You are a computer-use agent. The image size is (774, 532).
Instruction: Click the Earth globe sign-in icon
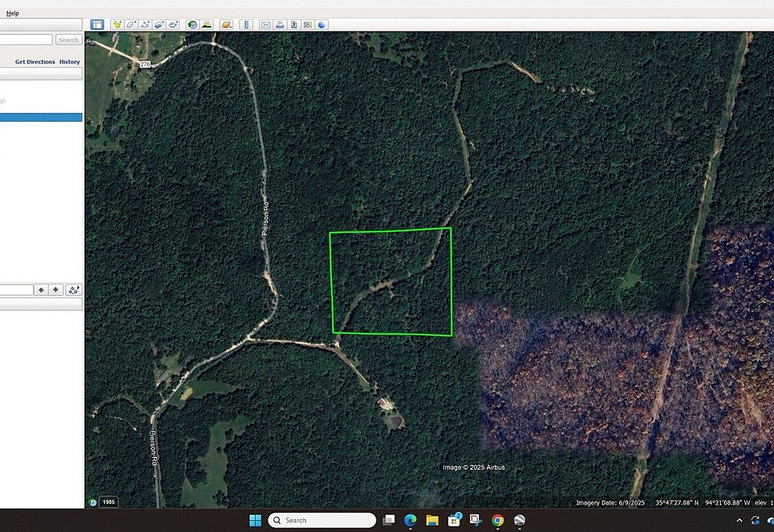(x=322, y=25)
